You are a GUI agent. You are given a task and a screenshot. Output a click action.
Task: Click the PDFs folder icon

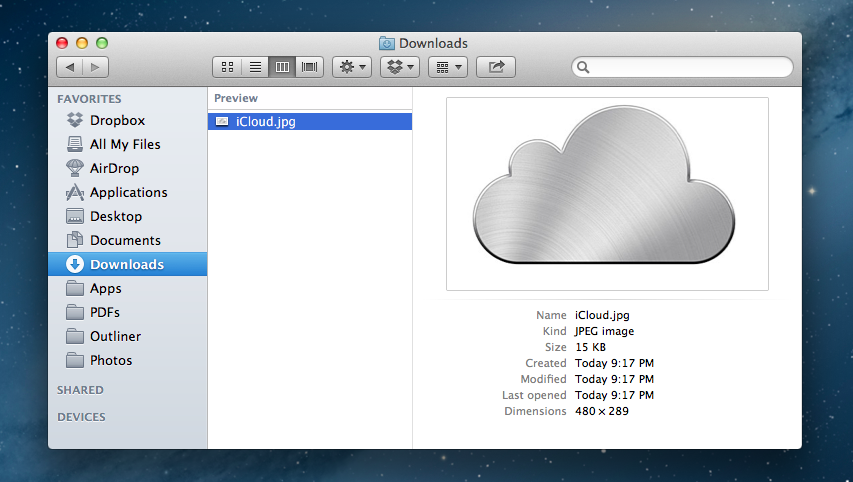pos(75,312)
